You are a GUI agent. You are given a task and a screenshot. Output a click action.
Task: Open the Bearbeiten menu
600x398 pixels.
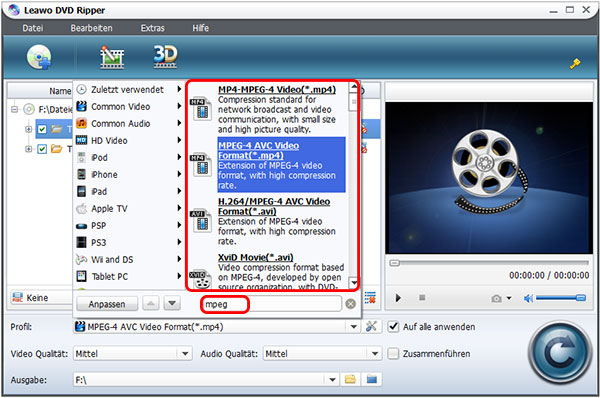click(91, 28)
